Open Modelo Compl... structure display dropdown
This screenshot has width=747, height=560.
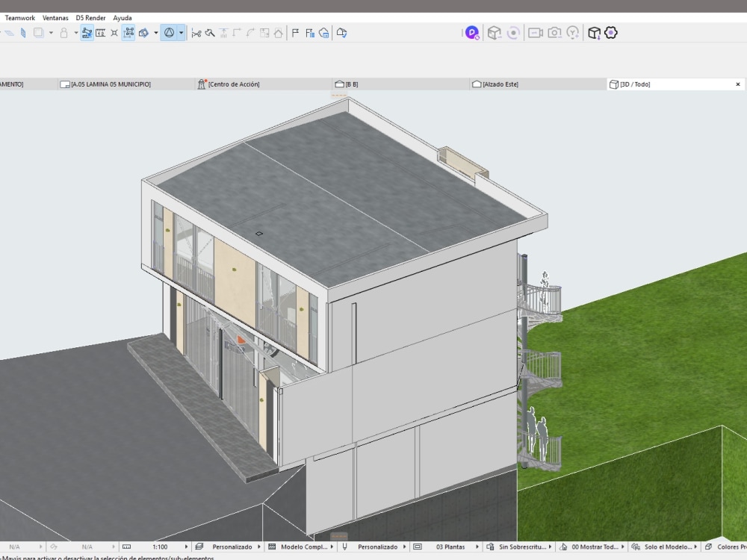300,547
